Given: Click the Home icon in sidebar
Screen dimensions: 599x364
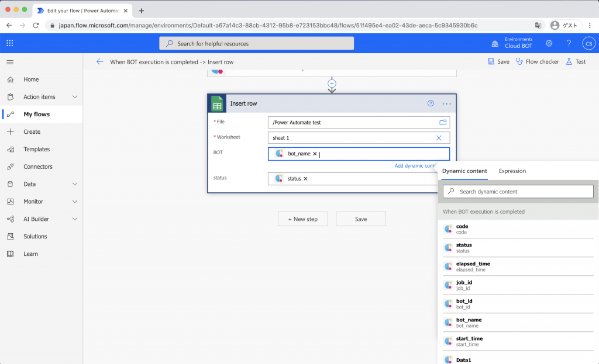Looking at the screenshot, I should pyautogui.click(x=11, y=79).
